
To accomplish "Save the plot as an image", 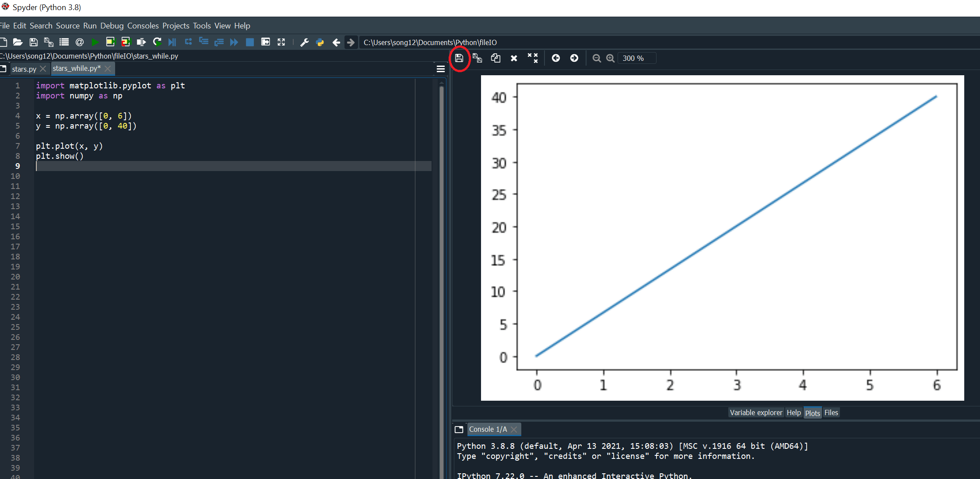I will pyautogui.click(x=459, y=58).
